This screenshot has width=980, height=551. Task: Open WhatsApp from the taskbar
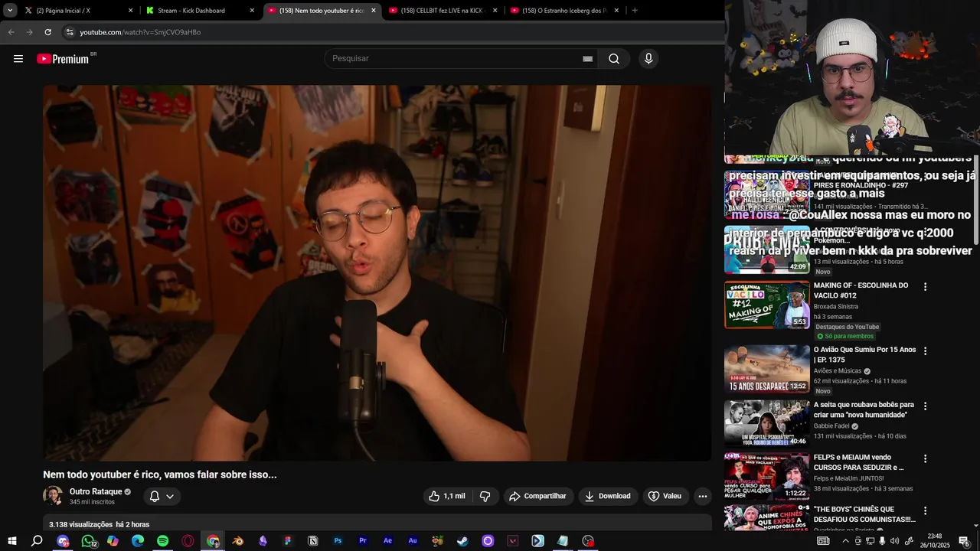pos(88,541)
